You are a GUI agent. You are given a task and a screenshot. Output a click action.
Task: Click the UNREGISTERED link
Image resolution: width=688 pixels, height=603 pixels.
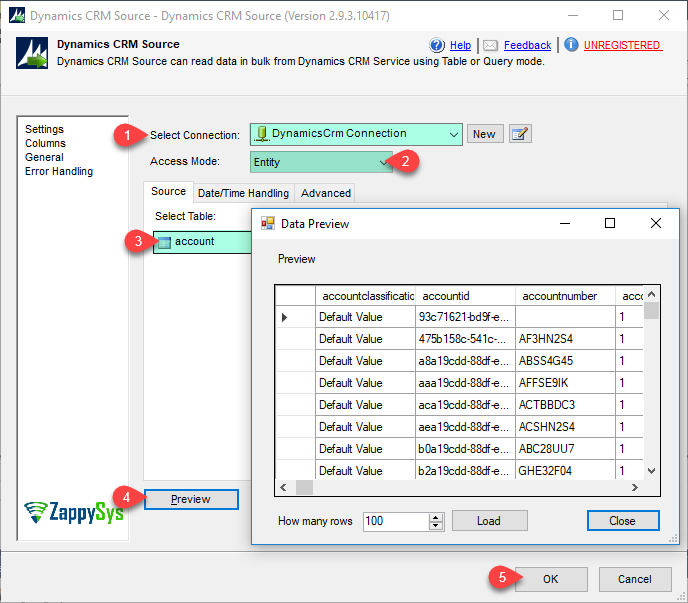[x=622, y=45]
